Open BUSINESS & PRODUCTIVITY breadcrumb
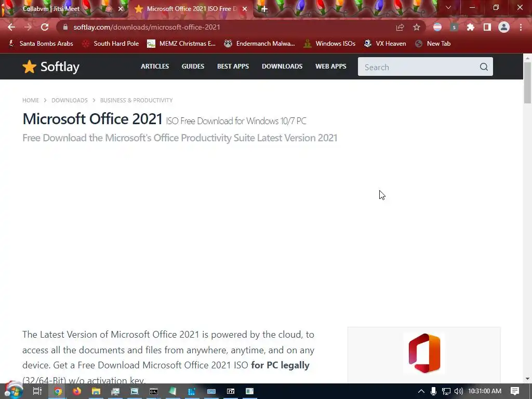The width and height of the screenshot is (532, 399). click(137, 100)
